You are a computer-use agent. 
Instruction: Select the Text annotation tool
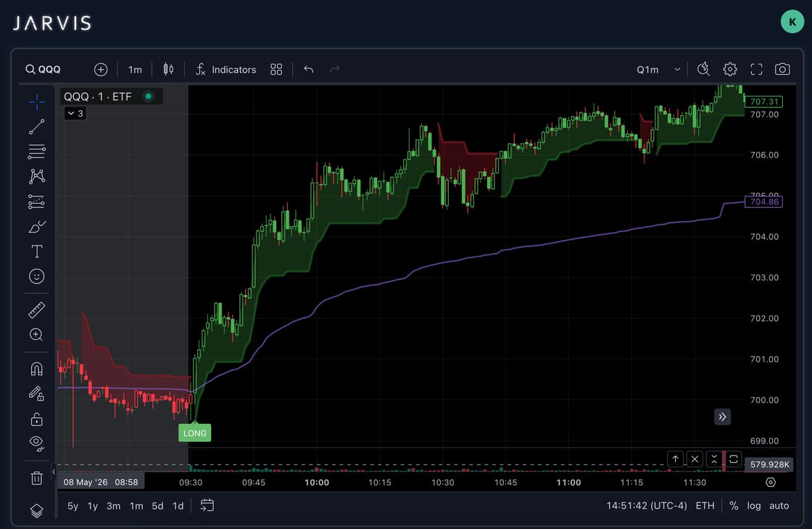click(x=37, y=251)
